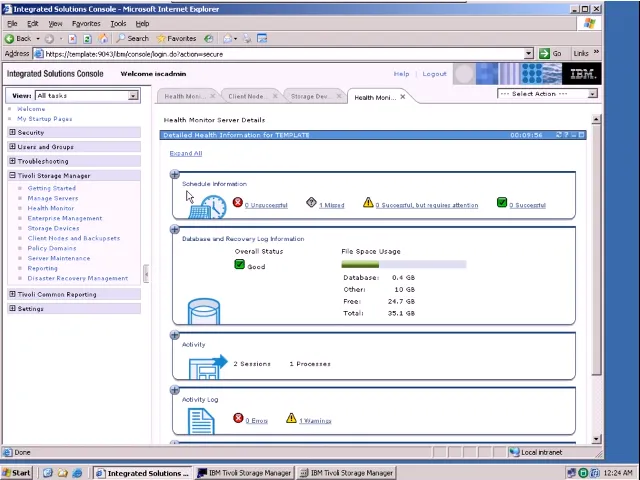The height and width of the screenshot is (480, 640).
Task: Open Enterprise Management in navigation
Action: 64,218
